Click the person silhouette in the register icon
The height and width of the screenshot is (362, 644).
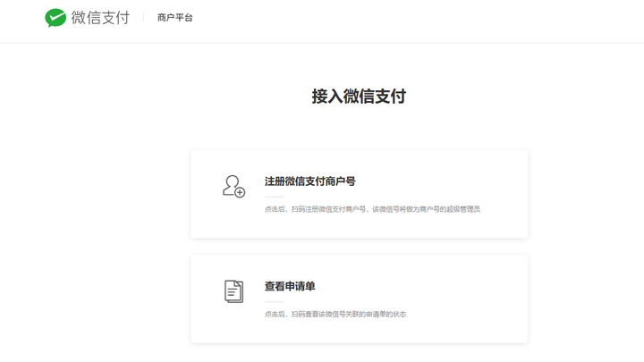pos(231,183)
